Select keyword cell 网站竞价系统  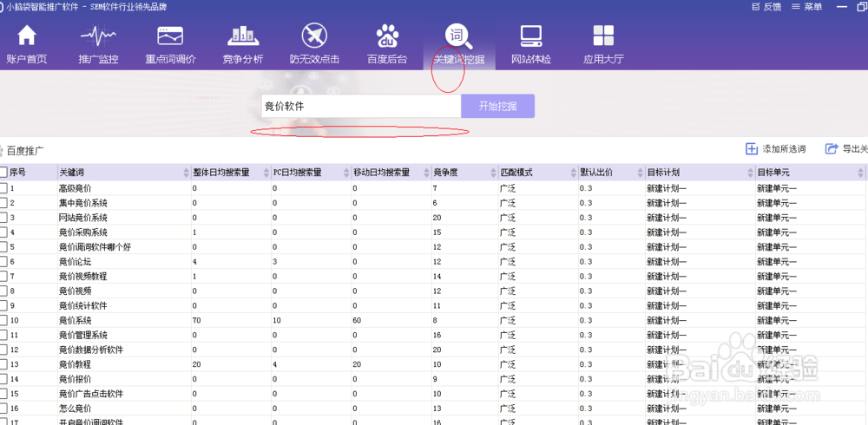coord(83,218)
